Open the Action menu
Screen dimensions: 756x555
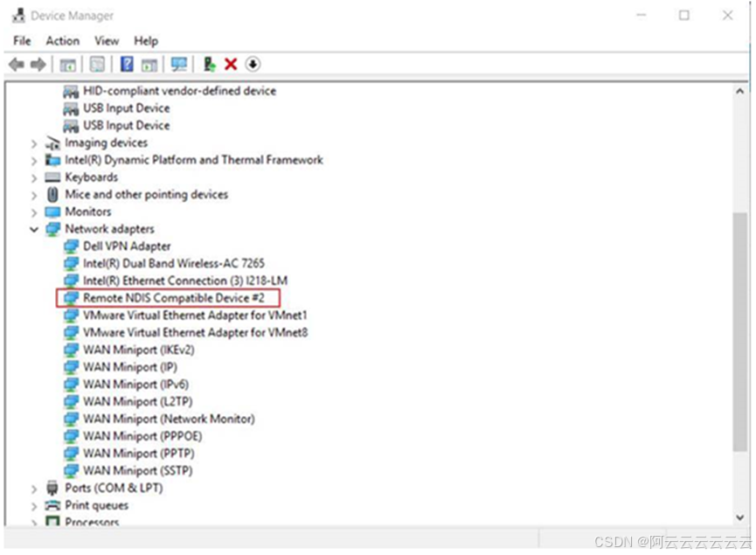click(x=61, y=41)
